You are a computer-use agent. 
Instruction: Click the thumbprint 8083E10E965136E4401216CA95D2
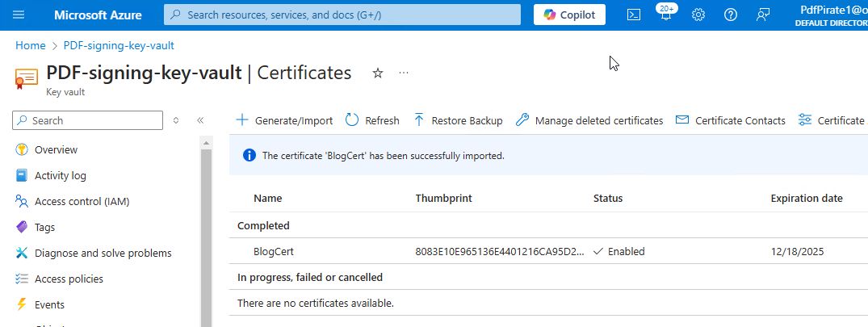pos(499,252)
